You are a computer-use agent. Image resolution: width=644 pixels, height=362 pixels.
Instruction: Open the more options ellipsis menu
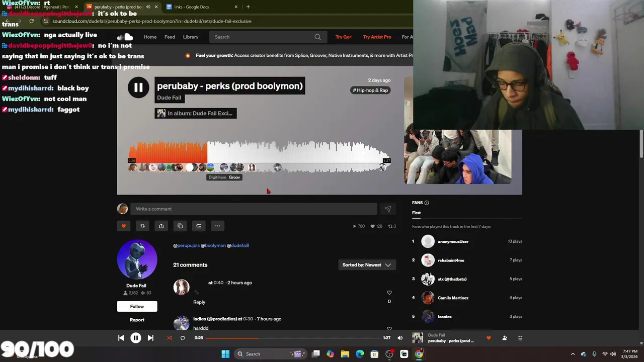[x=217, y=226]
